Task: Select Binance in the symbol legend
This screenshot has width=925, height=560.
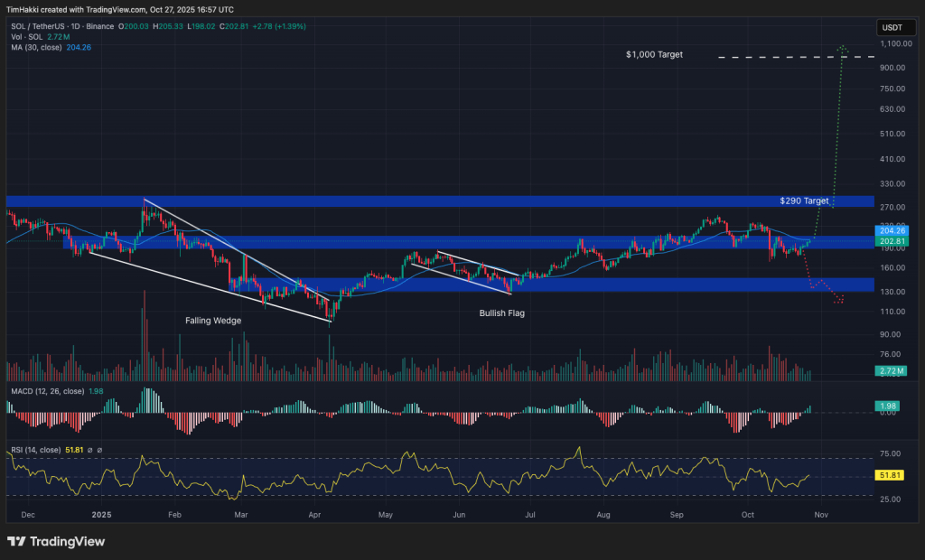Action: [x=98, y=26]
